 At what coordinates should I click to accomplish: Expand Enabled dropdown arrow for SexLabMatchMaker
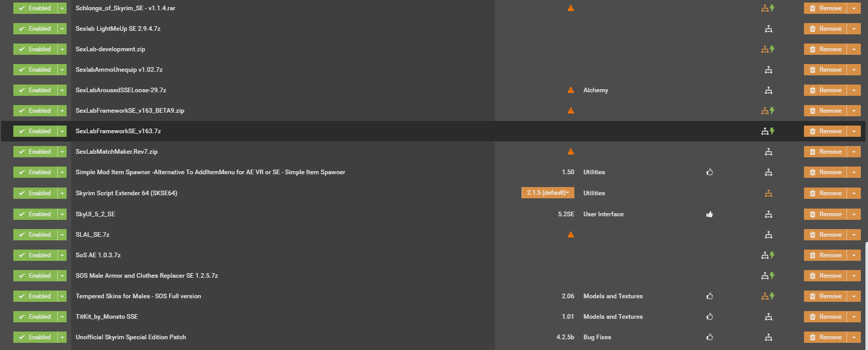pyautogui.click(x=62, y=152)
